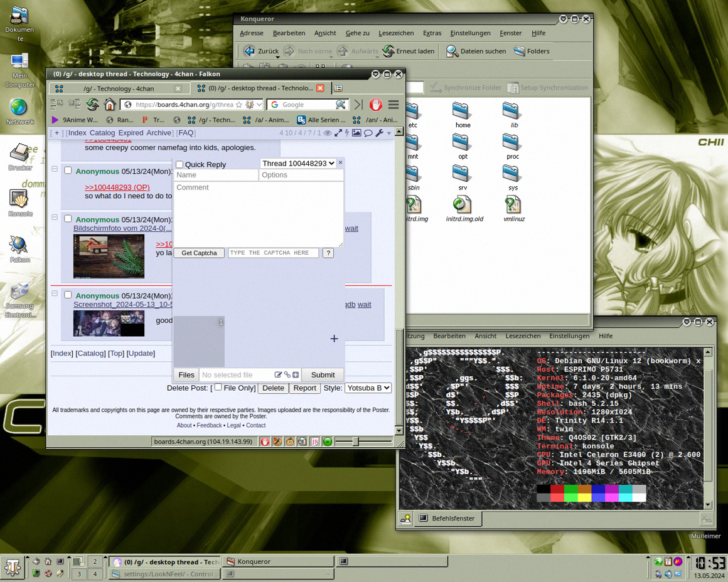The width and height of the screenshot is (728, 582).
Task: Expand the [ + ] board list toggle
Action: 56,133
